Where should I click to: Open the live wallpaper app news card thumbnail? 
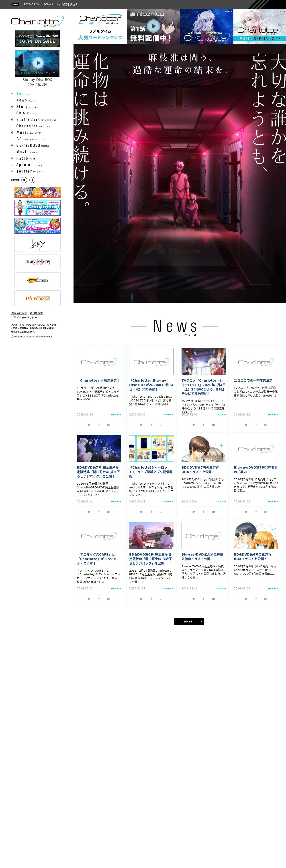pos(151,448)
